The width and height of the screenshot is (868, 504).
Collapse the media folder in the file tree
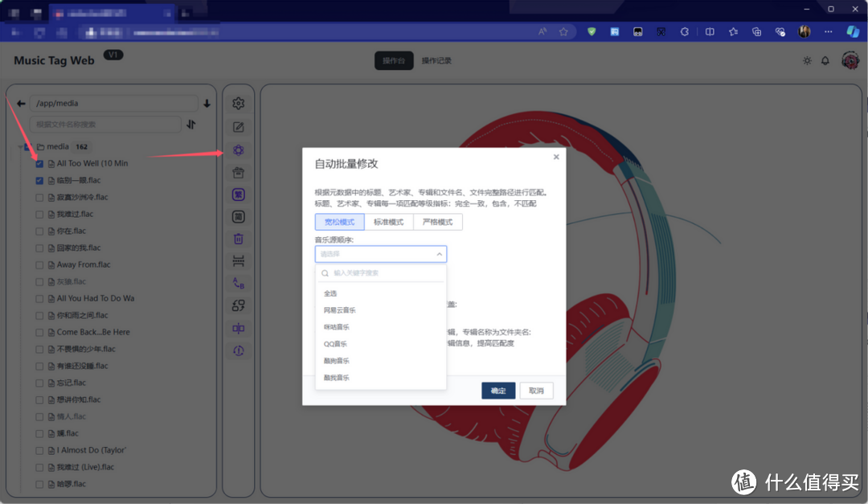[22, 146]
